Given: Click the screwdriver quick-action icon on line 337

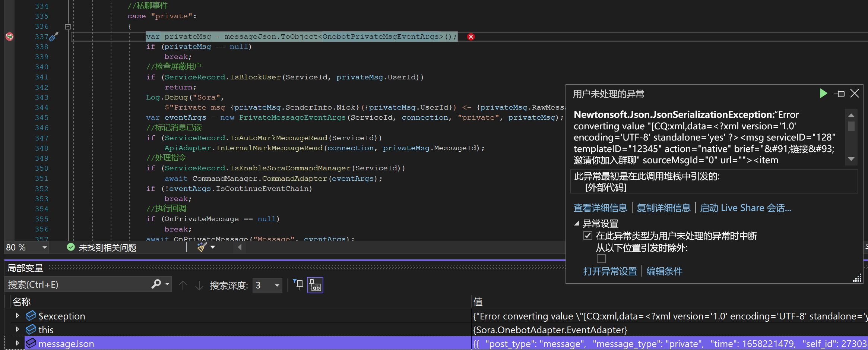Looking at the screenshot, I should tap(54, 37).
